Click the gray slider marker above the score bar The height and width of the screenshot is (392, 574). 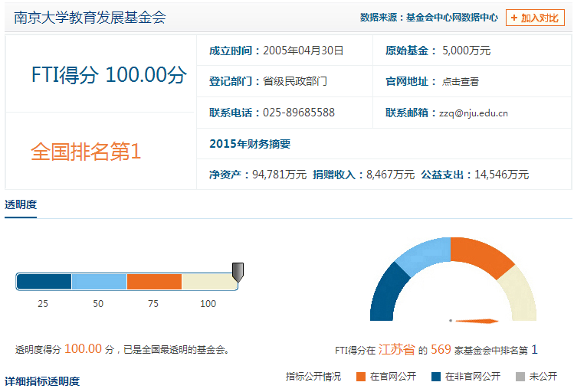pos(238,272)
